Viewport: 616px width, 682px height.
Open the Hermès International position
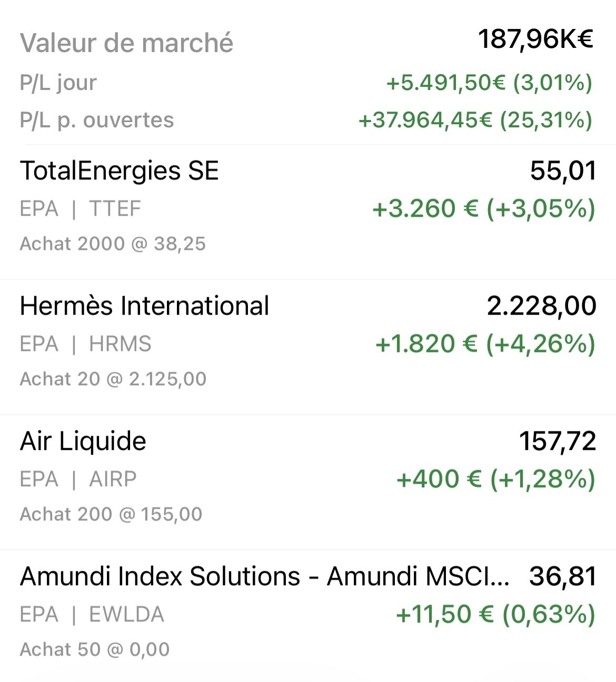tap(144, 306)
